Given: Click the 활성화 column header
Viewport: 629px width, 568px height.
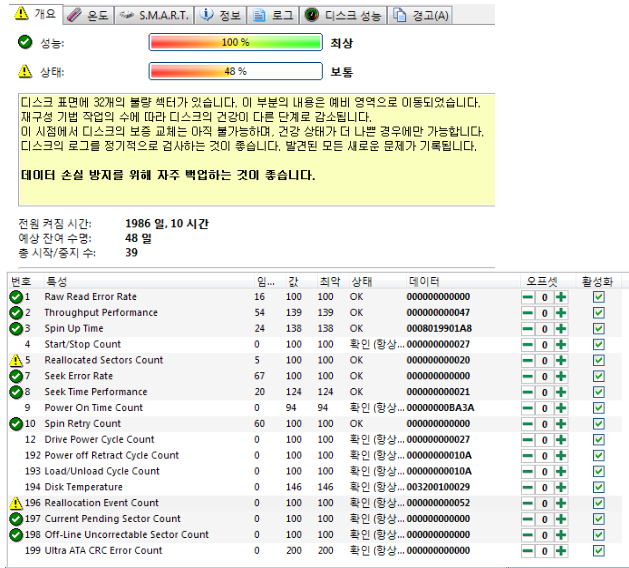Looking at the screenshot, I should (598, 281).
